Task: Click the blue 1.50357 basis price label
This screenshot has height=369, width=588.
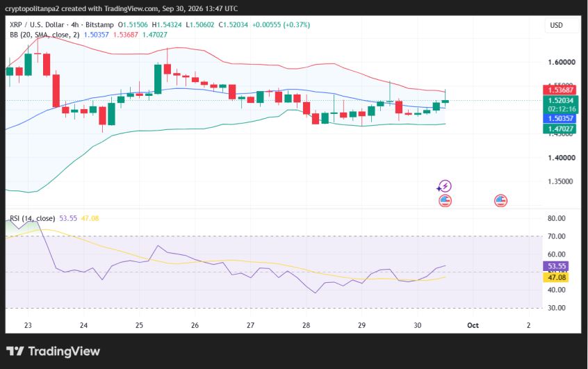Action: click(x=560, y=119)
